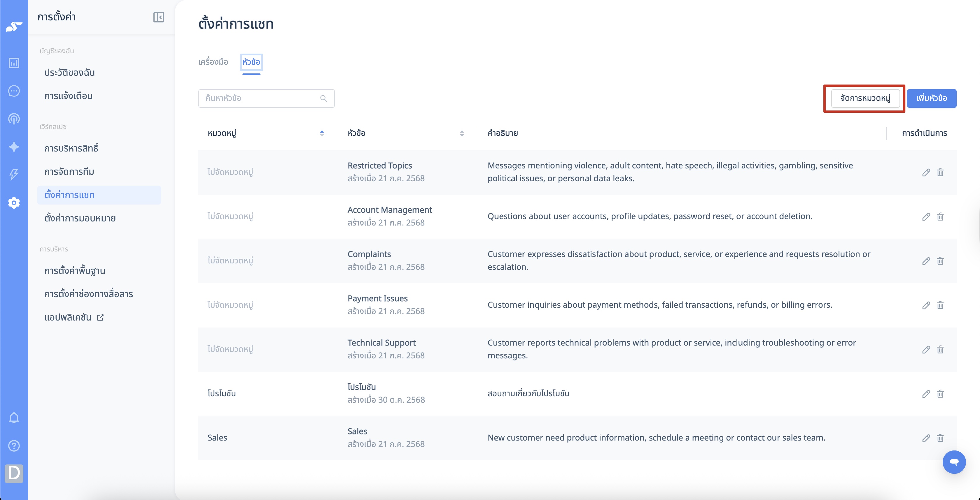Screen dimensions: 980x500
Task: Delete the Restricted Topics row
Action: (940, 172)
